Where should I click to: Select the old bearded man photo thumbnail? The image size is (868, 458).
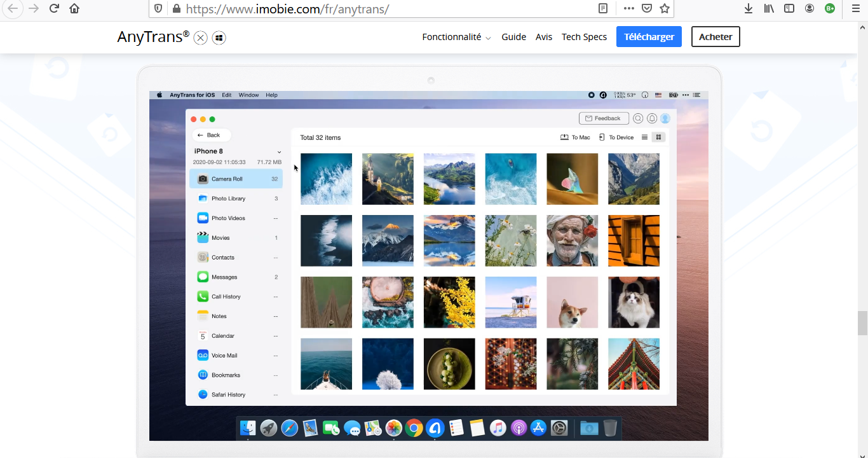(573, 240)
